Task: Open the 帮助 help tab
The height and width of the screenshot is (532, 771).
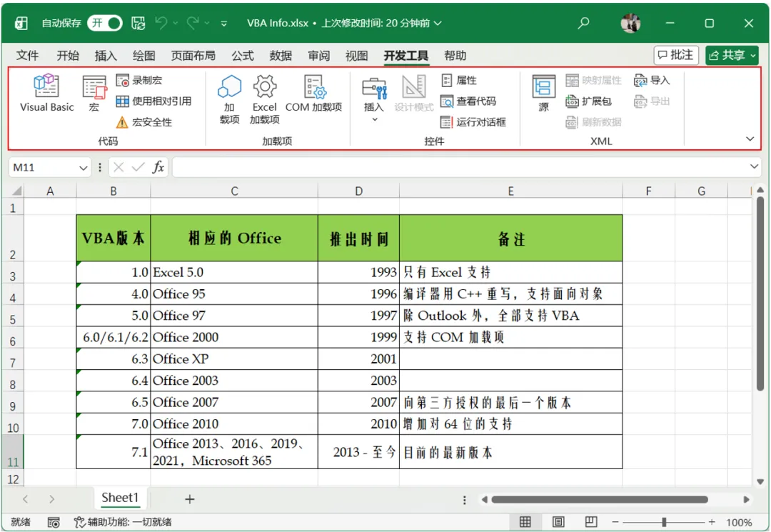Action: [x=455, y=56]
